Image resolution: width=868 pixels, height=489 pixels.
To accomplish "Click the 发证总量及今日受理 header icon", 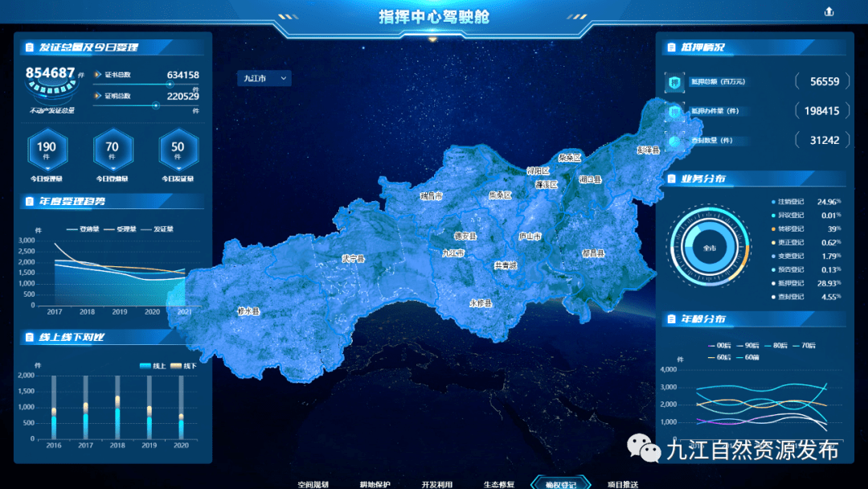I will pyautogui.click(x=28, y=47).
